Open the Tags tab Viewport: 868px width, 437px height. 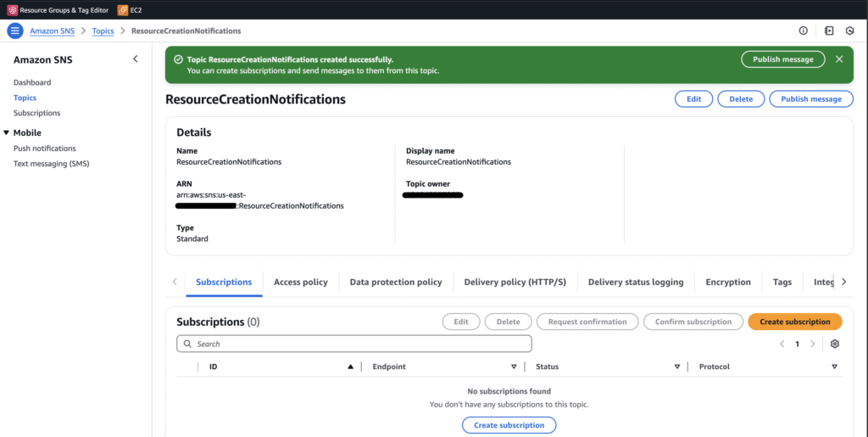pos(782,282)
